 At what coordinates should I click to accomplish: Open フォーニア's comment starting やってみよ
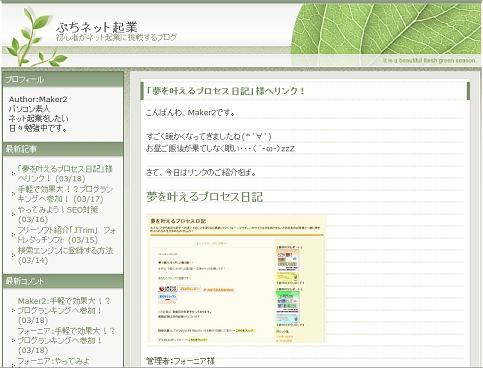coord(53,361)
